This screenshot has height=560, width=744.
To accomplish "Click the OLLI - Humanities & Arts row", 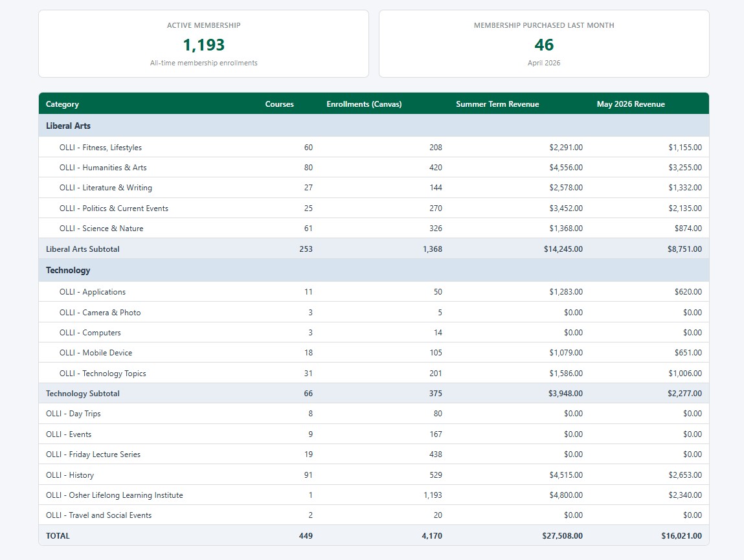I will click(374, 168).
